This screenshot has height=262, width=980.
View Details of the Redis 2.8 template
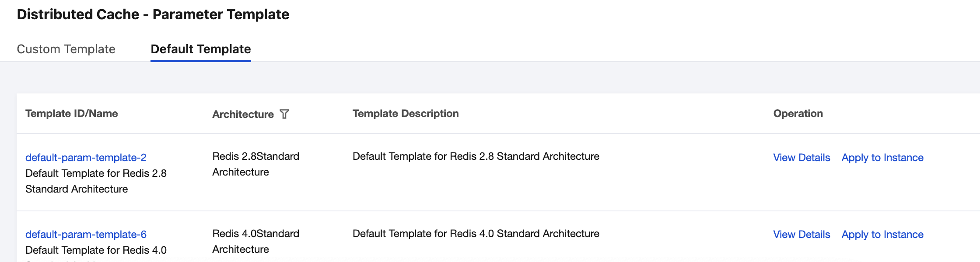click(x=801, y=158)
